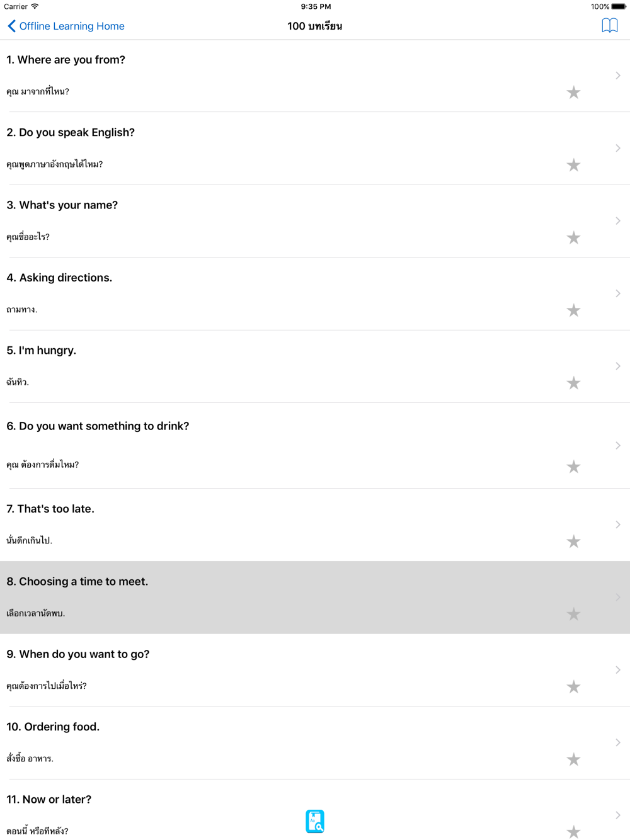Screen dimensions: 630x840
Task: Favorite the "Where are you from?" lesson
Action: 573,93
